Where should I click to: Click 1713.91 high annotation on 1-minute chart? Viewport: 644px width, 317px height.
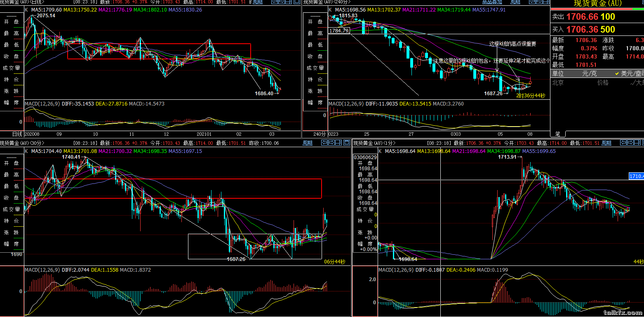(507, 157)
